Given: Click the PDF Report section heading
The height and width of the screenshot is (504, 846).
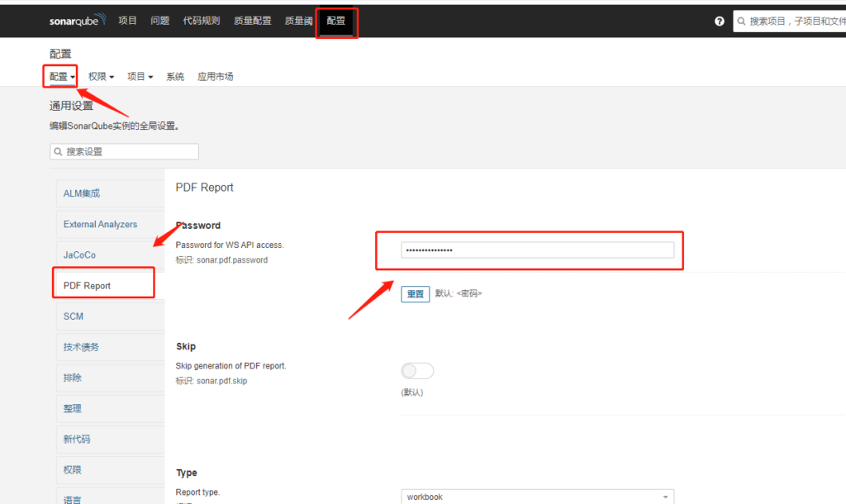Looking at the screenshot, I should pyautogui.click(x=205, y=188).
